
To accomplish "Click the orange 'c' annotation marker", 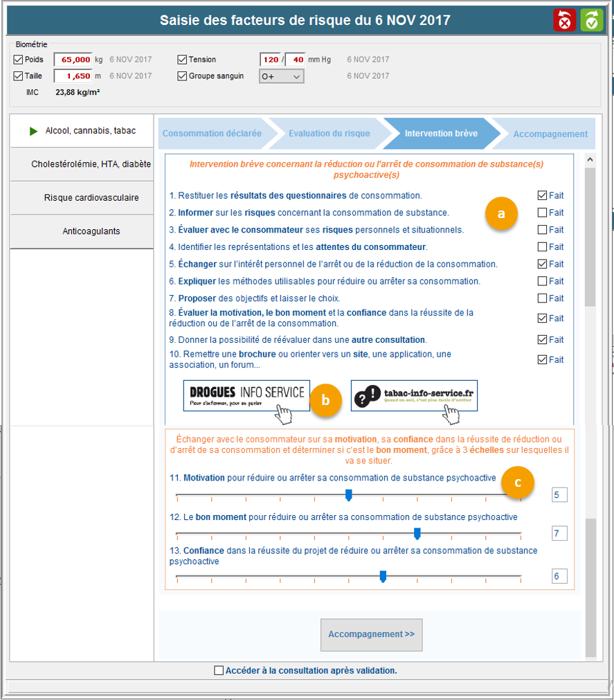I will pyautogui.click(x=518, y=481).
